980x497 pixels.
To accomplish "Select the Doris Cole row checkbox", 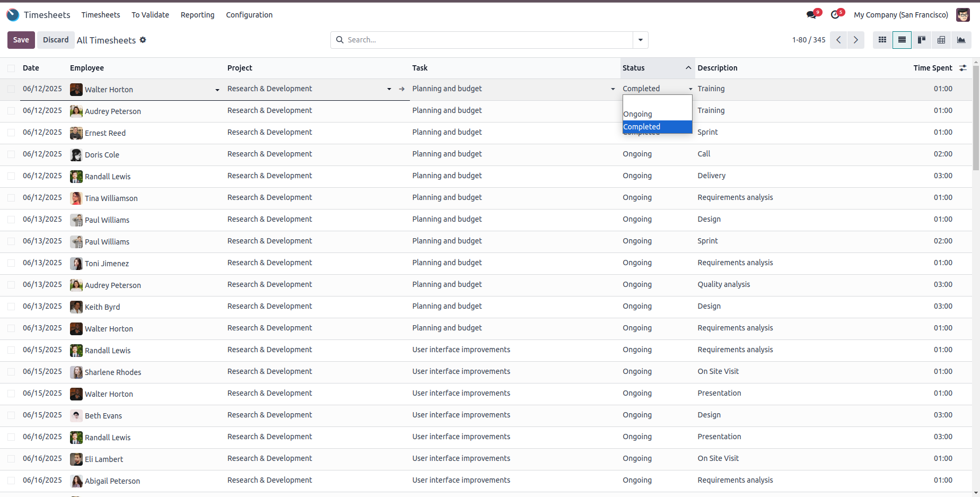I will pos(11,154).
